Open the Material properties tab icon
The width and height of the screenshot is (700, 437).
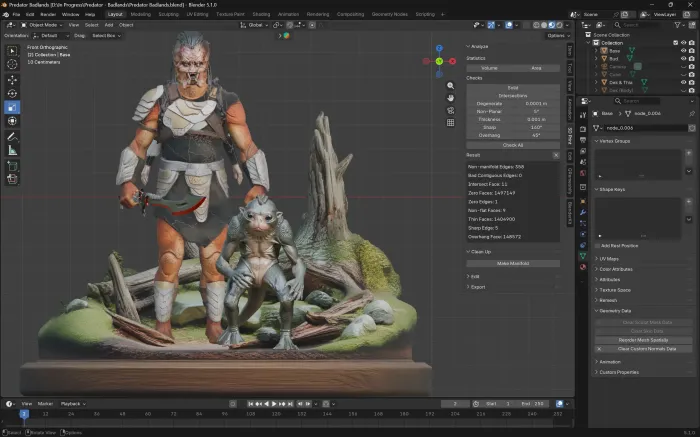pos(583,267)
